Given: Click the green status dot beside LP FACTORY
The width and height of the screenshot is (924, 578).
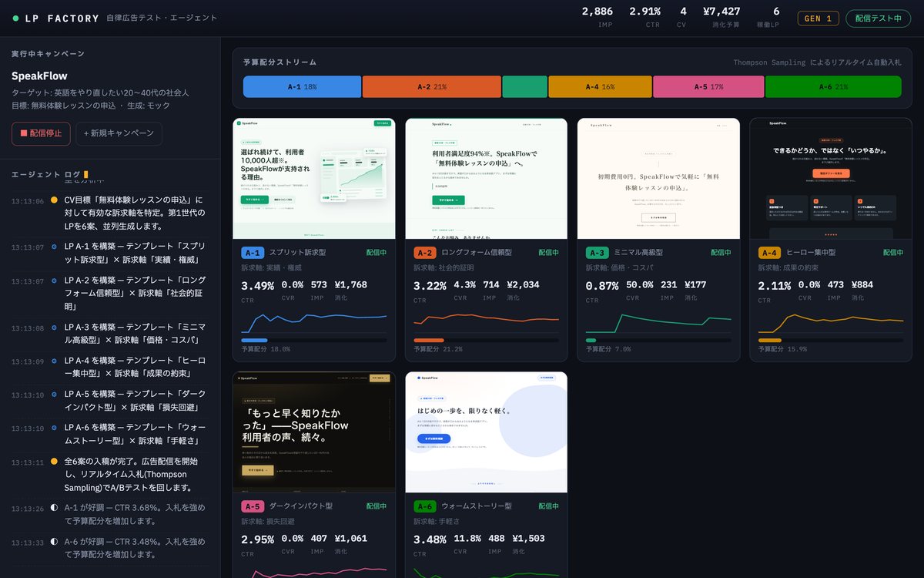Looking at the screenshot, I should 15,18.
